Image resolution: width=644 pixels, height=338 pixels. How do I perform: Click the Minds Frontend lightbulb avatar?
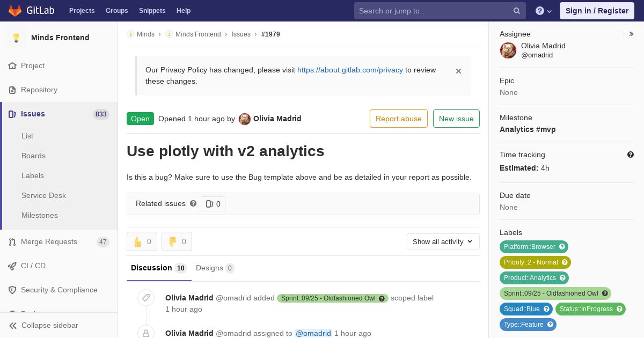pyautogui.click(x=16, y=38)
